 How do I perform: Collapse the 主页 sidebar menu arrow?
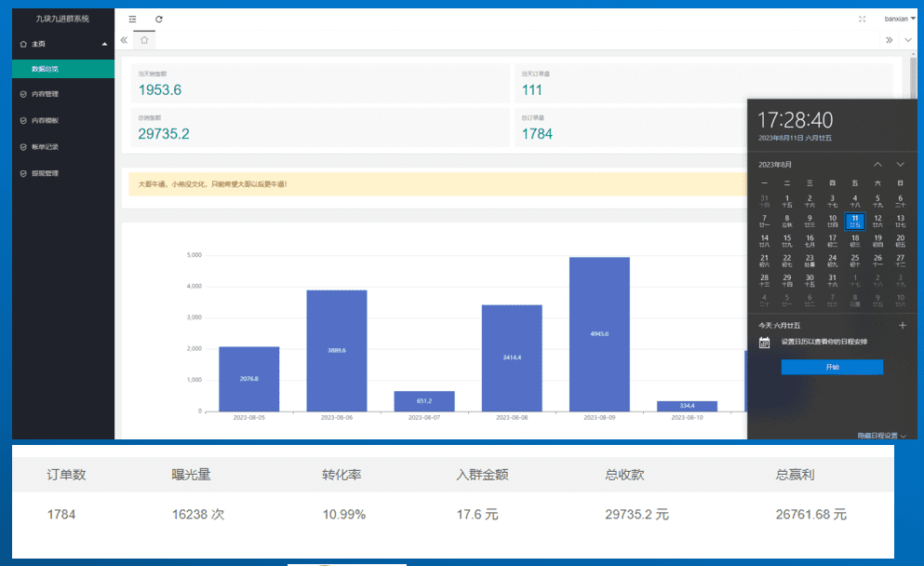104,43
